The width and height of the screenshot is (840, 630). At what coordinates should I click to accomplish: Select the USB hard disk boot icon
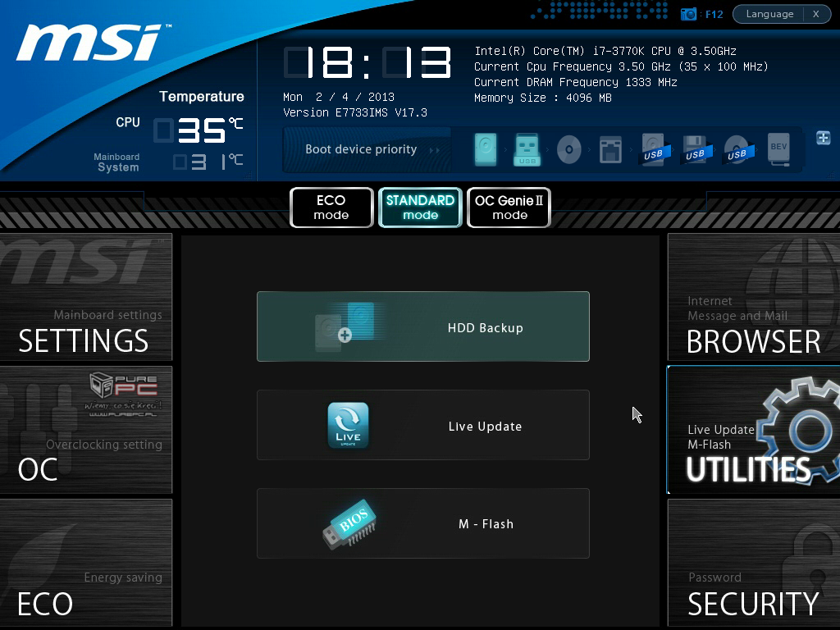click(654, 149)
